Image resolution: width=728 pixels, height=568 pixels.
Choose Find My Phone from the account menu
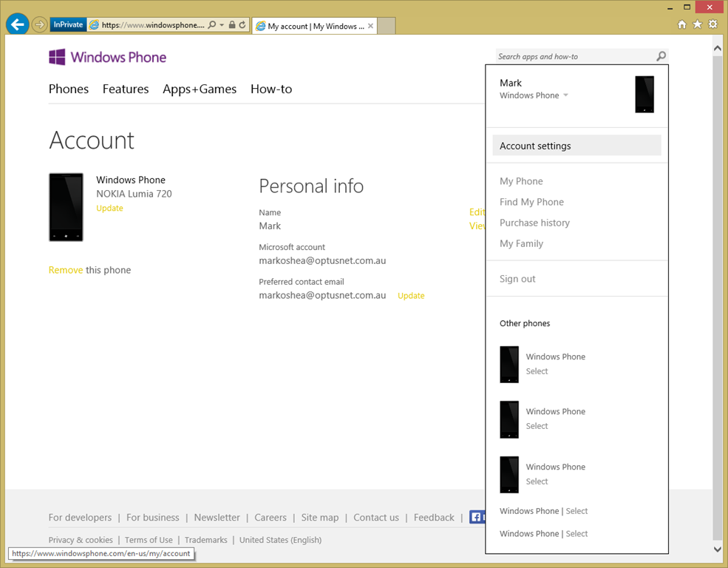(531, 202)
